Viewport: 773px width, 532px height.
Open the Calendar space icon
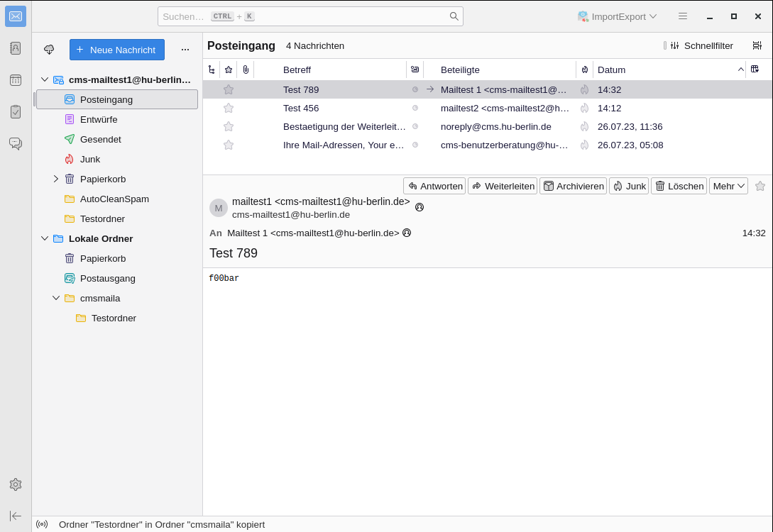(x=16, y=80)
